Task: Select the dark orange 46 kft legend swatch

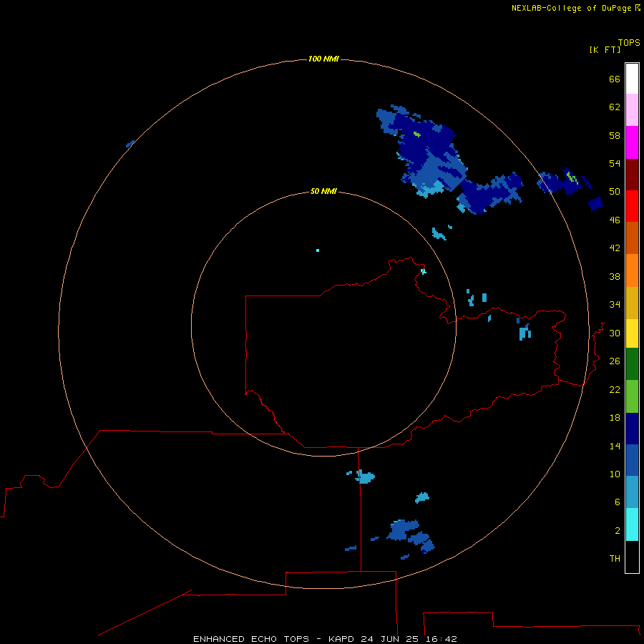Action: click(x=632, y=238)
